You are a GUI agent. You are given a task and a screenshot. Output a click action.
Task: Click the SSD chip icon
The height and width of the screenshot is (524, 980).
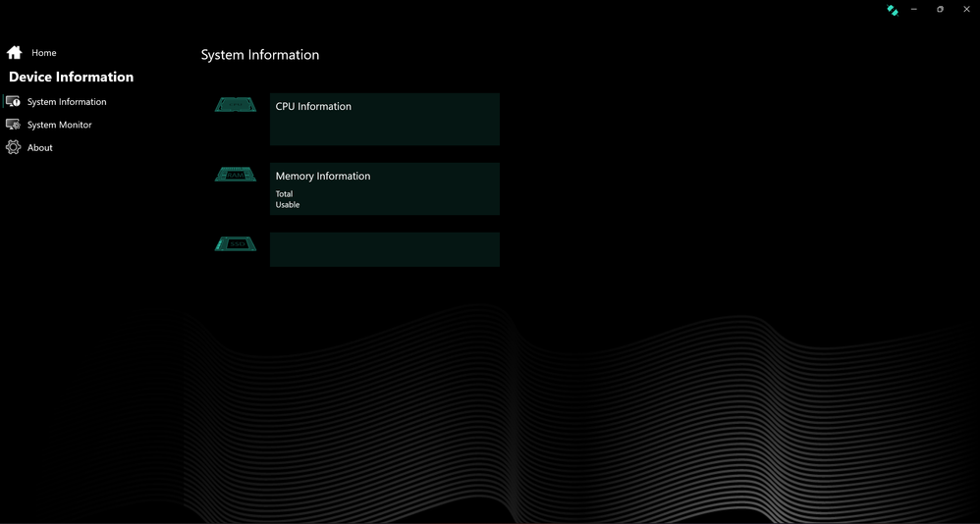click(x=236, y=243)
